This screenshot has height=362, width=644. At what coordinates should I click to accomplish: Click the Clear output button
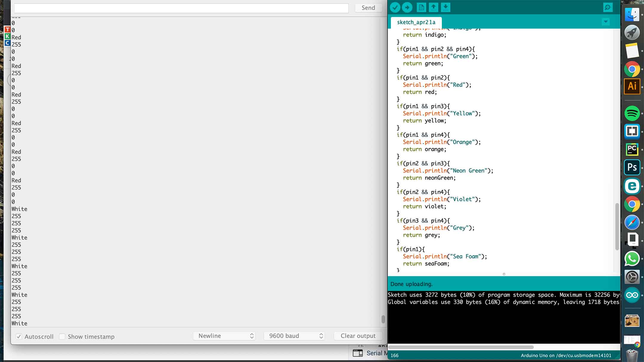358,336
